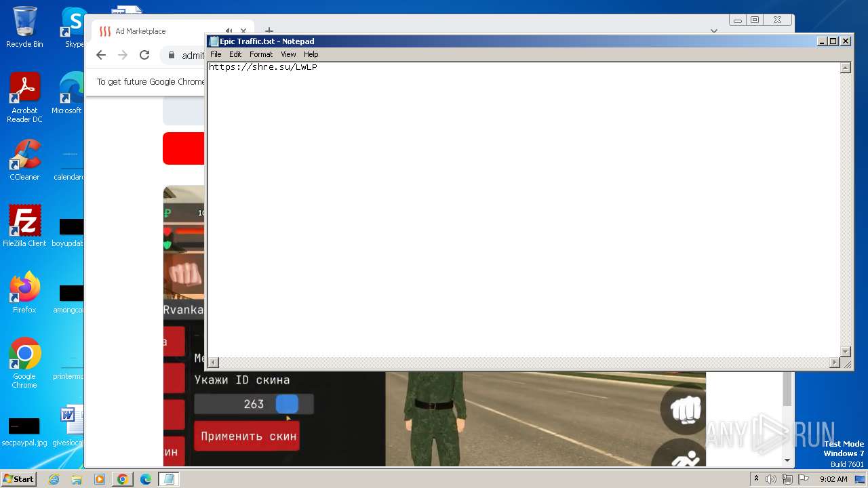Screen dimensions: 868x488
Task: Click Notepad vertical scrollbar up arrow
Action: click(x=846, y=68)
